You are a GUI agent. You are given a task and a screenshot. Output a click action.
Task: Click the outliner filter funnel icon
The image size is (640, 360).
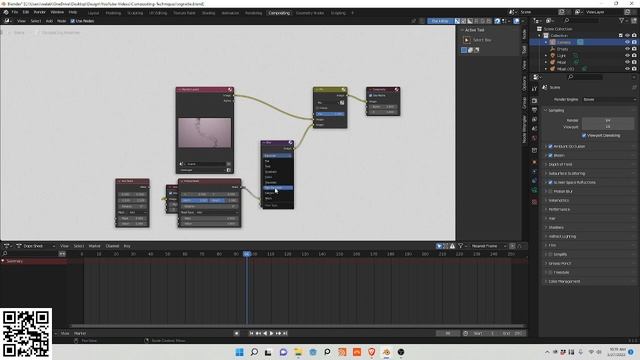click(x=621, y=20)
